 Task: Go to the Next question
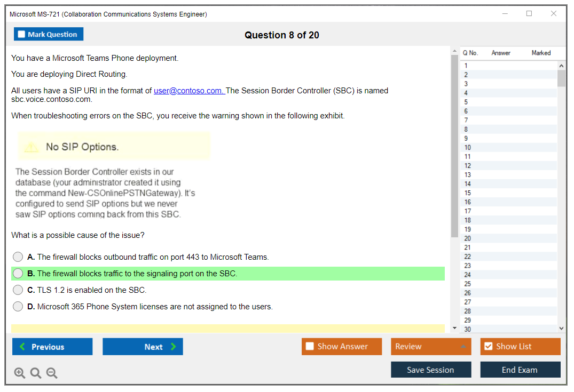pyautogui.click(x=143, y=346)
